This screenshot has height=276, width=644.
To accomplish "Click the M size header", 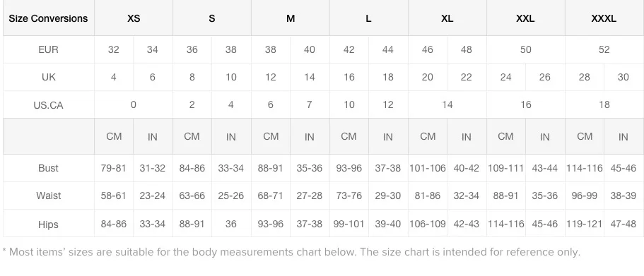I will click(291, 18).
